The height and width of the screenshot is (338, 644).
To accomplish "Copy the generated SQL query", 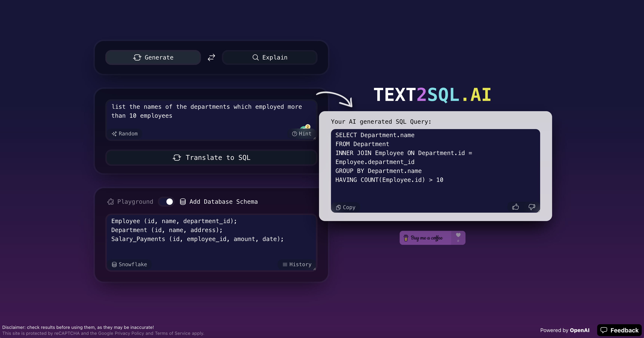I will 346,207.
